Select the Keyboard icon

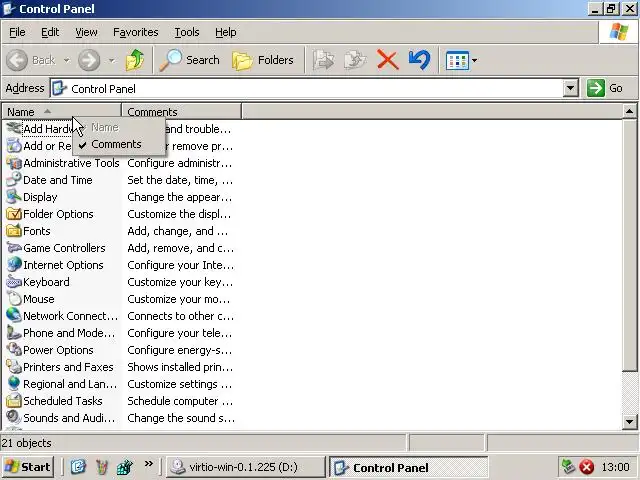pyautogui.click(x=13, y=282)
